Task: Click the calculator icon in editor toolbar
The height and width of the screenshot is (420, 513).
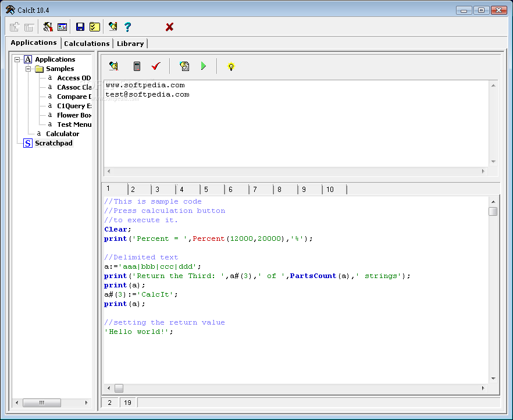Action: (x=137, y=66)
